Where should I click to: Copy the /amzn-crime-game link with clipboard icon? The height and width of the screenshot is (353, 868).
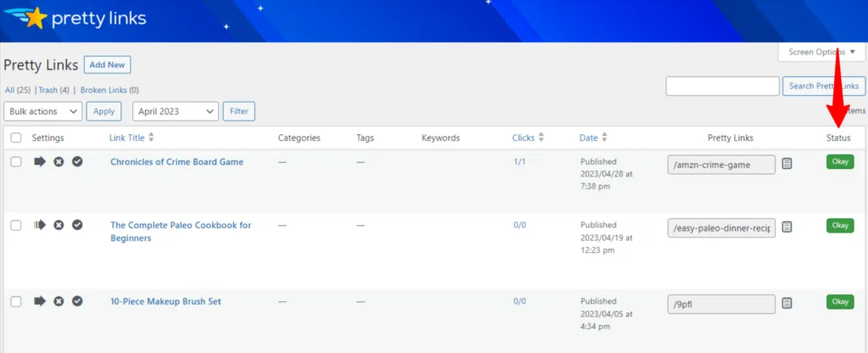tap(787, 164)
